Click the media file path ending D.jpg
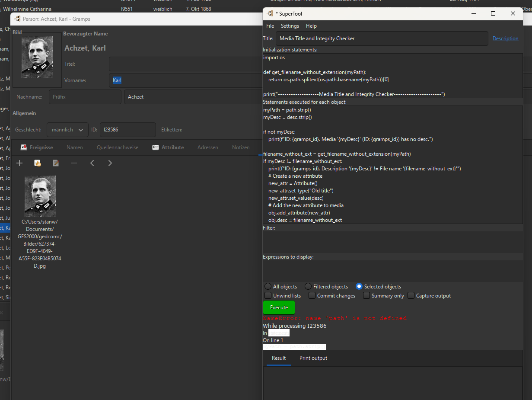 [x=40, y=244]
